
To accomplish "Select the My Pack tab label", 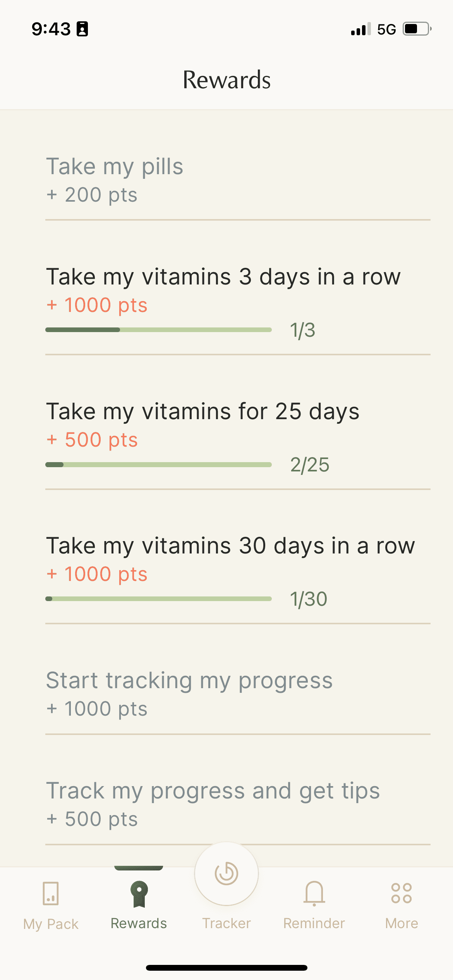I will pyautogui.click(x=51, y=924).
